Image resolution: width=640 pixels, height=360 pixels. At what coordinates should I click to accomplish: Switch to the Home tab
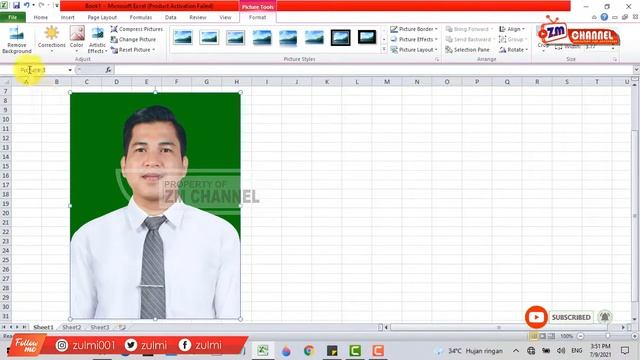pos(40,17)
